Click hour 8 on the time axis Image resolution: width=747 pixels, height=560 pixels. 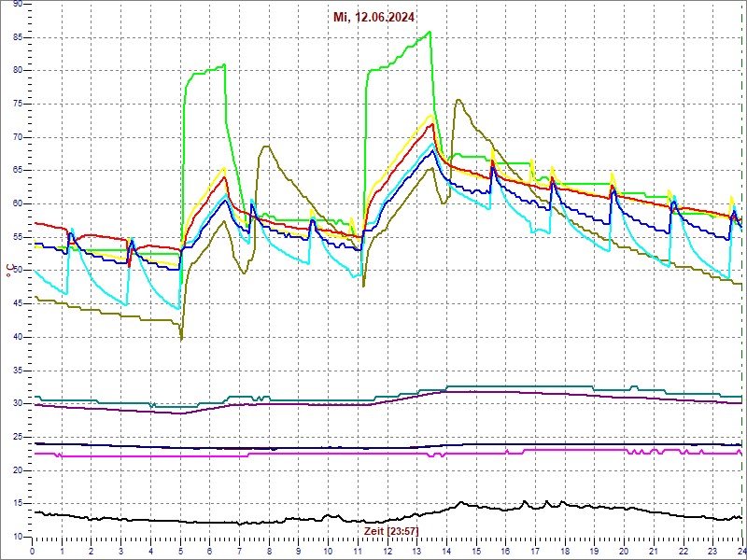(269, 550)
